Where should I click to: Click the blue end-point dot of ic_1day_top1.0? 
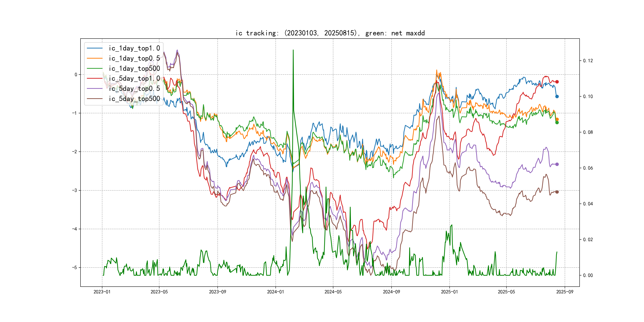(x=557, y=96)
